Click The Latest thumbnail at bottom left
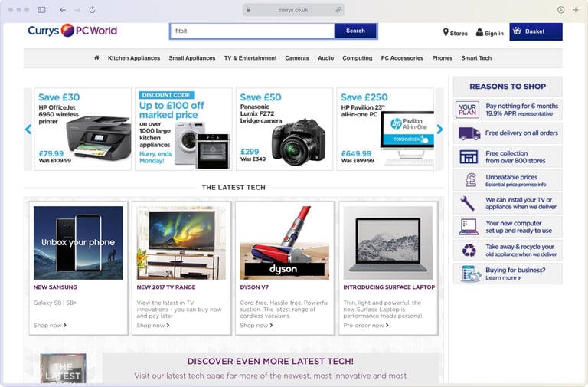This screenshot has height=387, width=588. tap(63, 369)
